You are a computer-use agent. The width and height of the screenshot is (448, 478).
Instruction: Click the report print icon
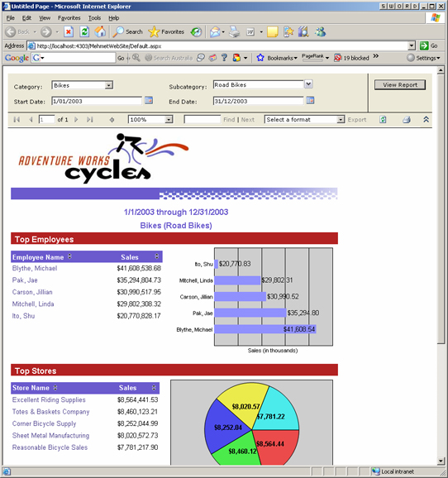click(407, 119)
